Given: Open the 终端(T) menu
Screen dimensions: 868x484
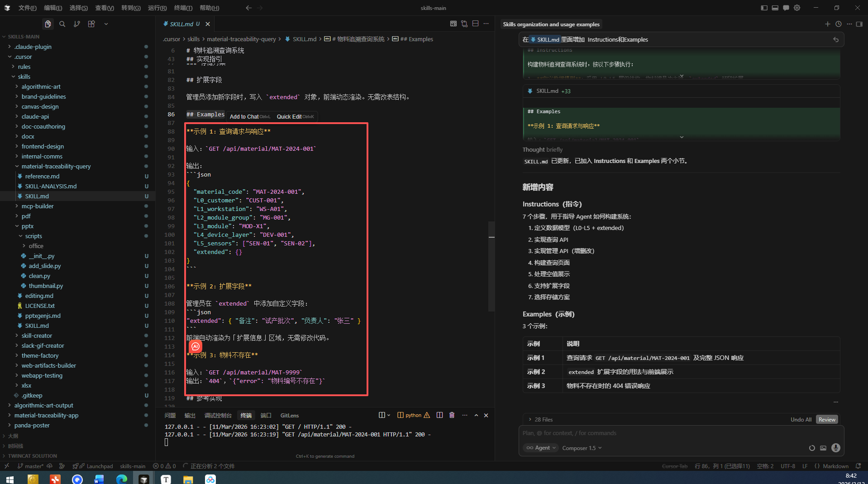Looking at the screenshot, I should pos(183,8).
